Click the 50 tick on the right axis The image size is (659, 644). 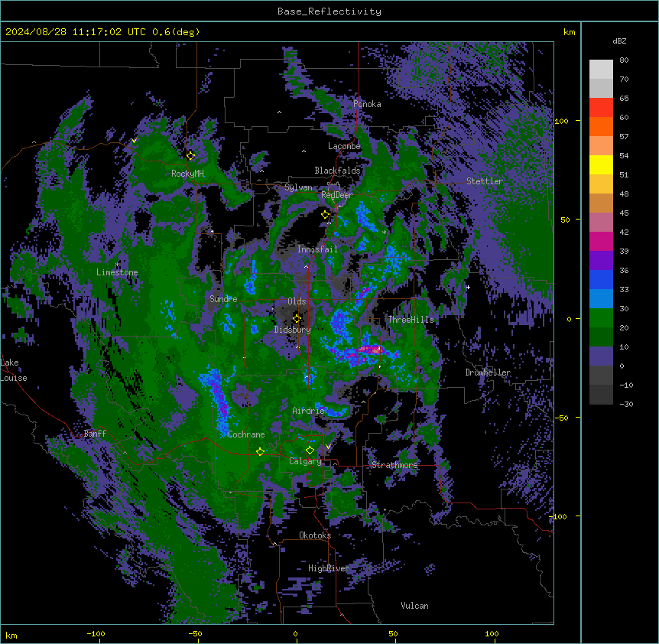coord(565,220)
